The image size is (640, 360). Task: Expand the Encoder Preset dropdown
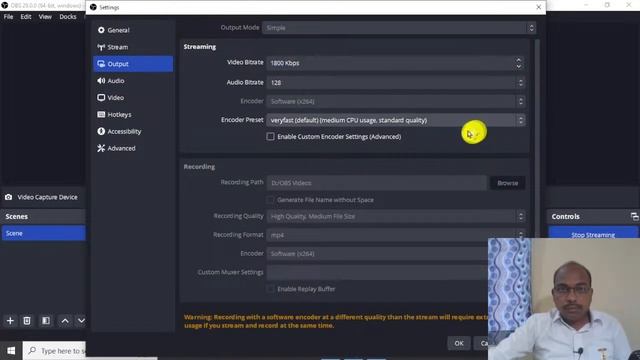(x=396, y=120)
